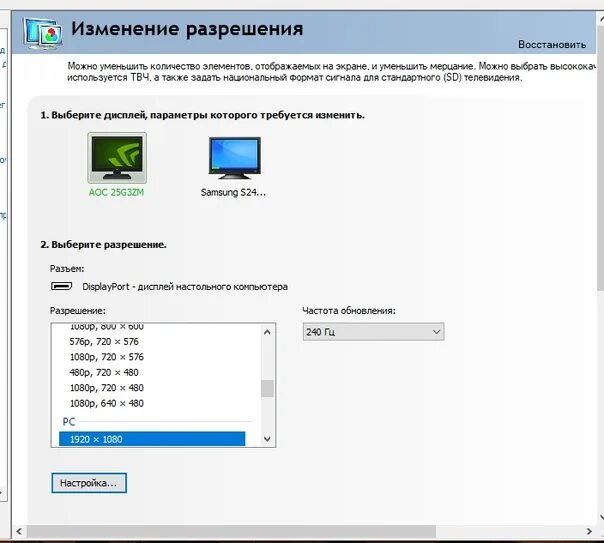Open the 240 Гц refresh rate dropdown

point(373,332)
